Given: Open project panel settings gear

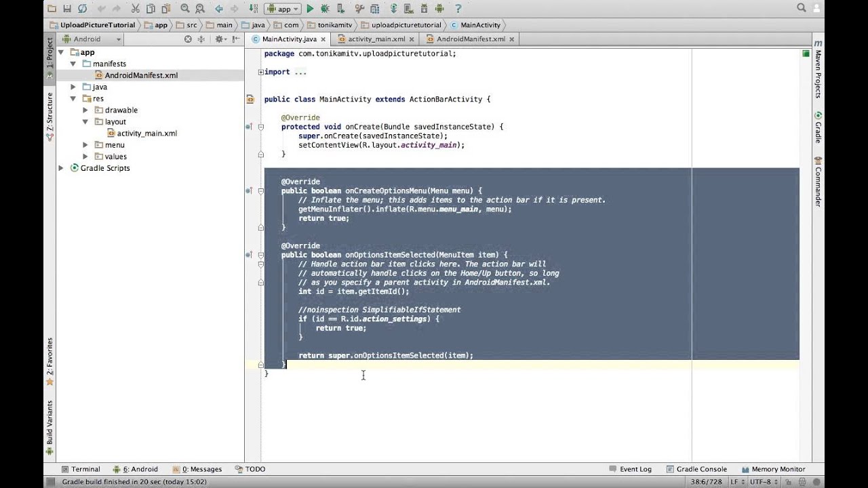Looking at the screenshot, I should click(220, 39).
